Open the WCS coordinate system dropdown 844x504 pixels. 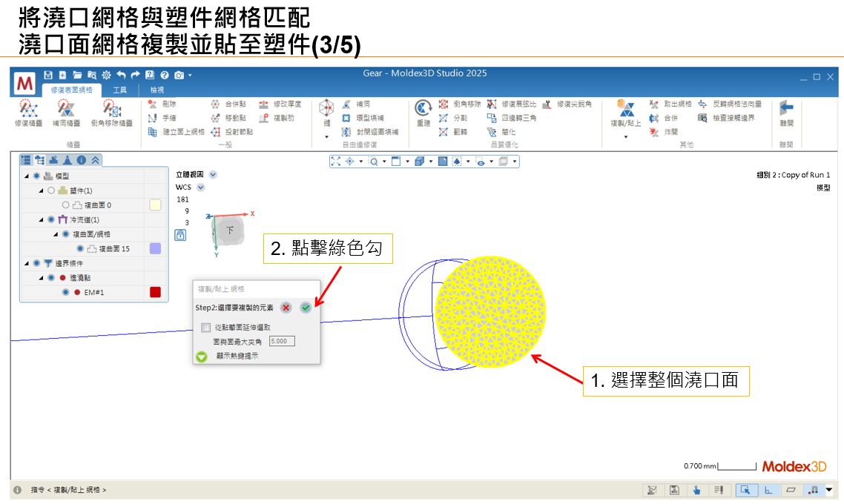coord(201,188)
